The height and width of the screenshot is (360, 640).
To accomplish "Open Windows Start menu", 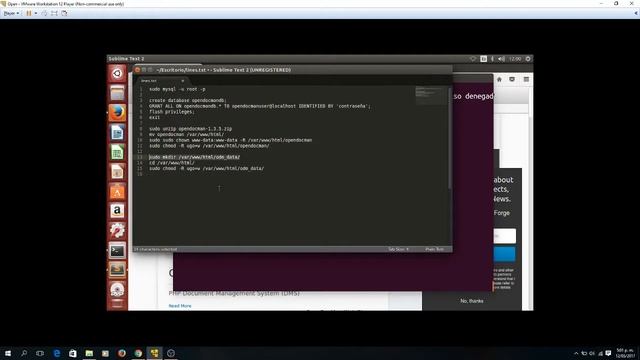I will coord(7,353).
